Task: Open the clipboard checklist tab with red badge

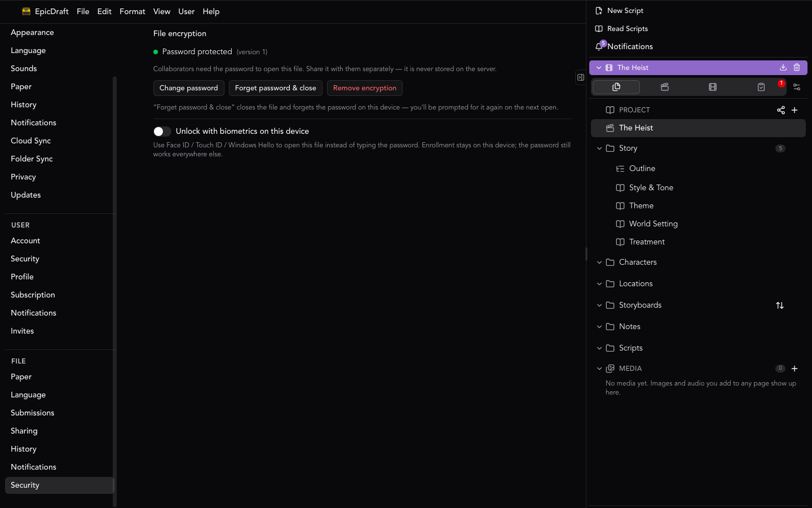Action: coord(761,87)
